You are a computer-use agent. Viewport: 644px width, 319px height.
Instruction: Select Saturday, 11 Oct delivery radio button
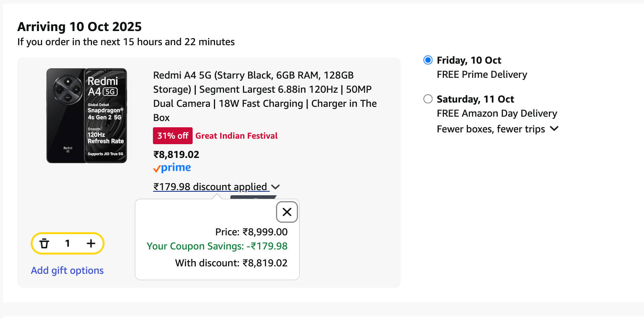coord(428,99)
